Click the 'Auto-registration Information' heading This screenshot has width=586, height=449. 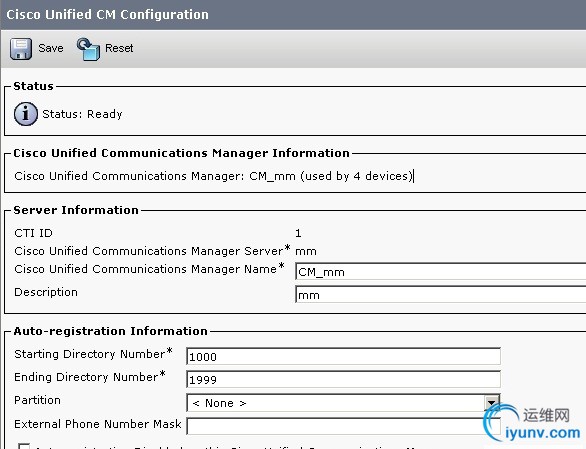coord(110,331)
